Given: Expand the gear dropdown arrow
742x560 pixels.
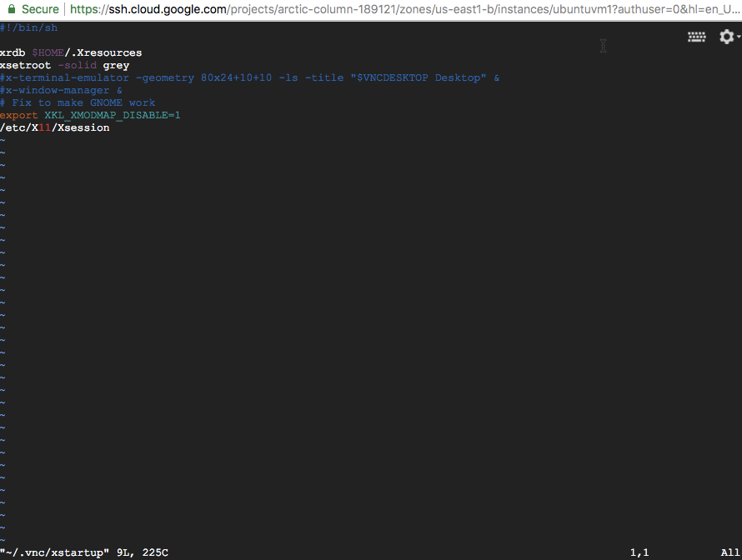Looking at the screenshot, I should [739, 37].
